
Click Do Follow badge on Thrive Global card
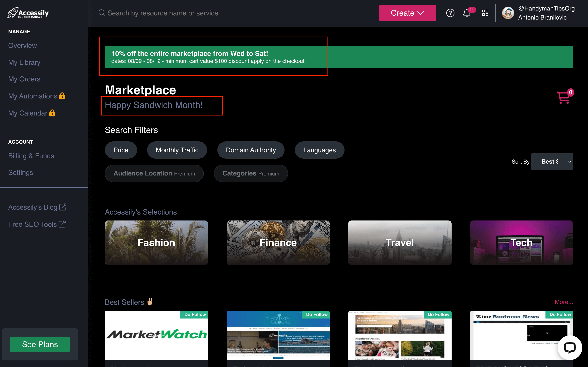coord(316,315)
